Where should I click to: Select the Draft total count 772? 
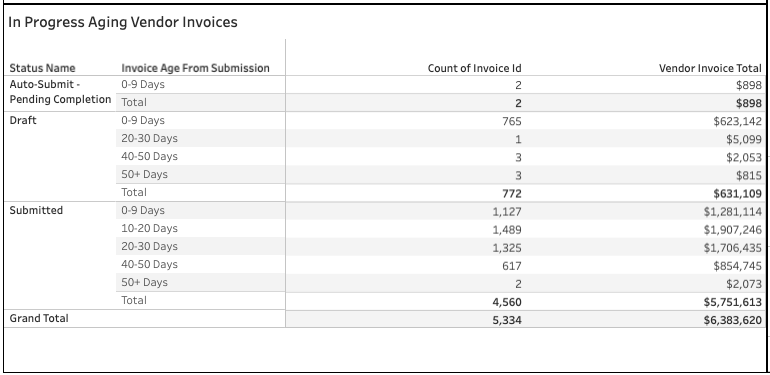[512, 193]
